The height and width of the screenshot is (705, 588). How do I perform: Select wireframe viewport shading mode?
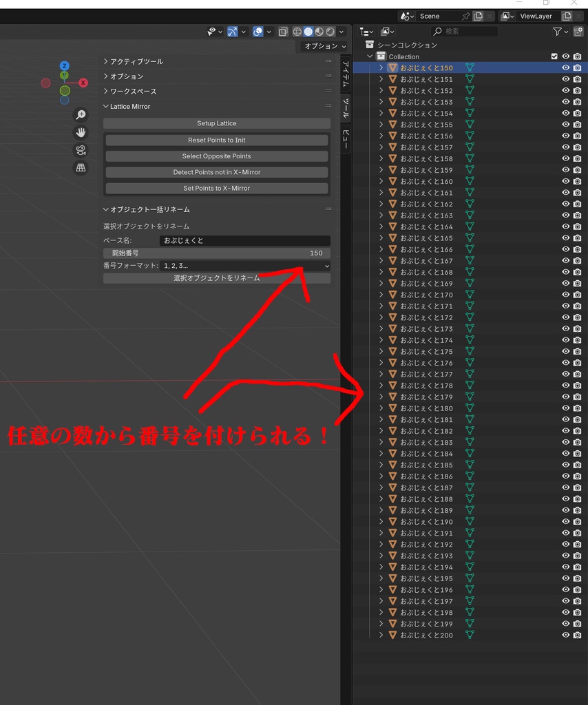pyautogui.click(x=297, y=32)
